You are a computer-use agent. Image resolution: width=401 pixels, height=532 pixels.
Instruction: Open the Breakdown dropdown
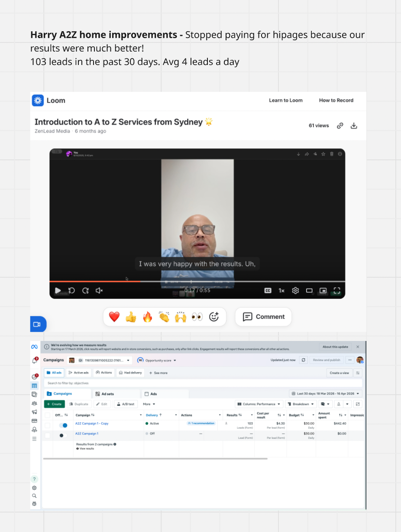pos(301,404)
